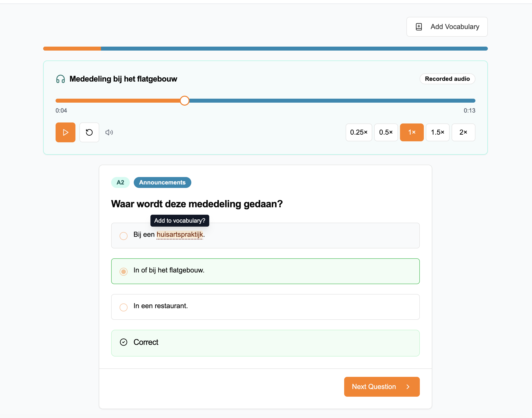Click the title 'Mededeling bij het flatgebouw'
Viewport: 532px width, 418px height.
point(123,79)
